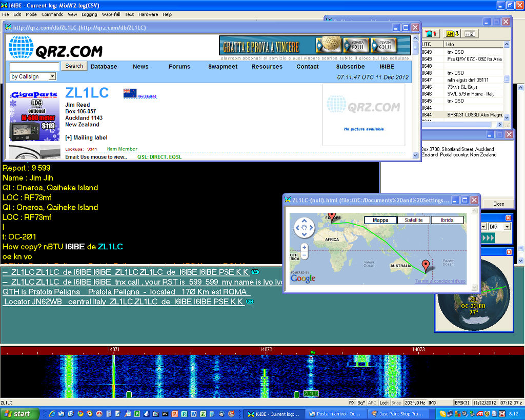Image resolution: width=525 pixels, height=420 pixels.
Task: Click the table options icon in cluster toolbar
Action: pyautogui.click(x=470, y=34)
